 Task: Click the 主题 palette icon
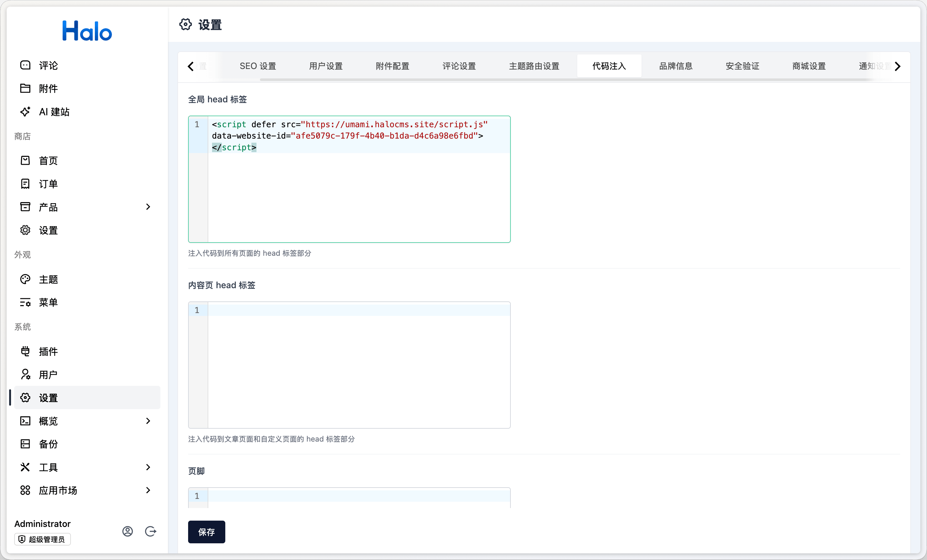tap(25, 279)
